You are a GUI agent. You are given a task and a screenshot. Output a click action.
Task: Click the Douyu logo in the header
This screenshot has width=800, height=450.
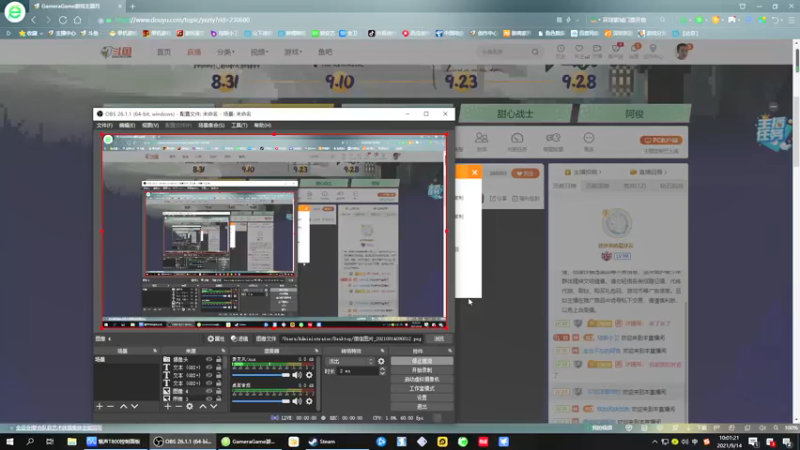[116, 52]
